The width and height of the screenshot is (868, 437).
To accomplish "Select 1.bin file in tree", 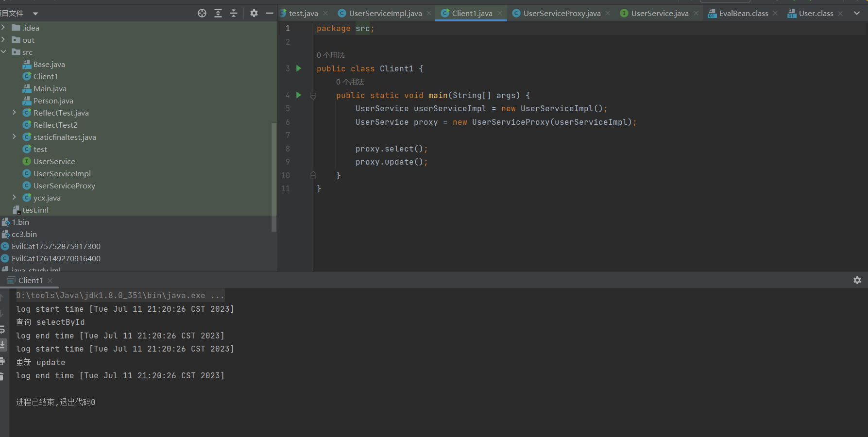I will click(20, 222).
